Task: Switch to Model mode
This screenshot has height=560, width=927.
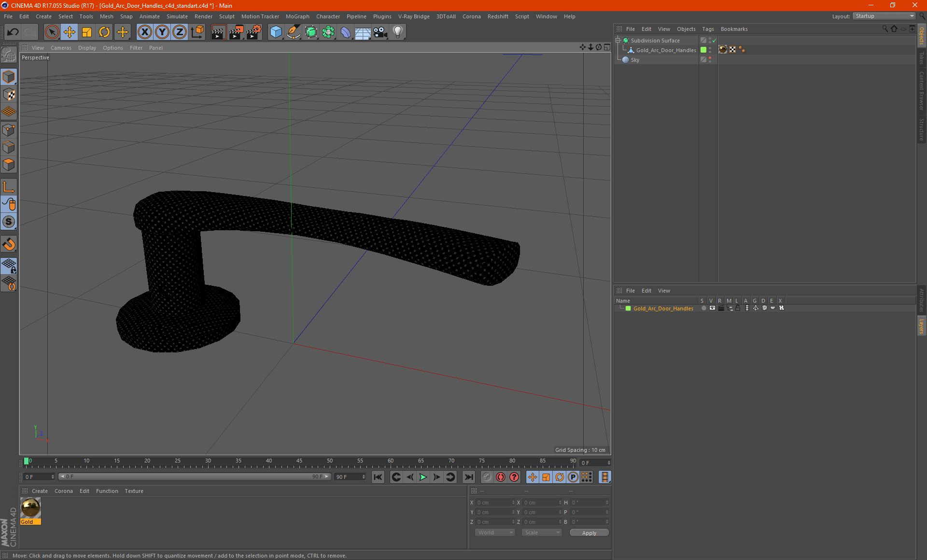Action: (x=9, y=77)
